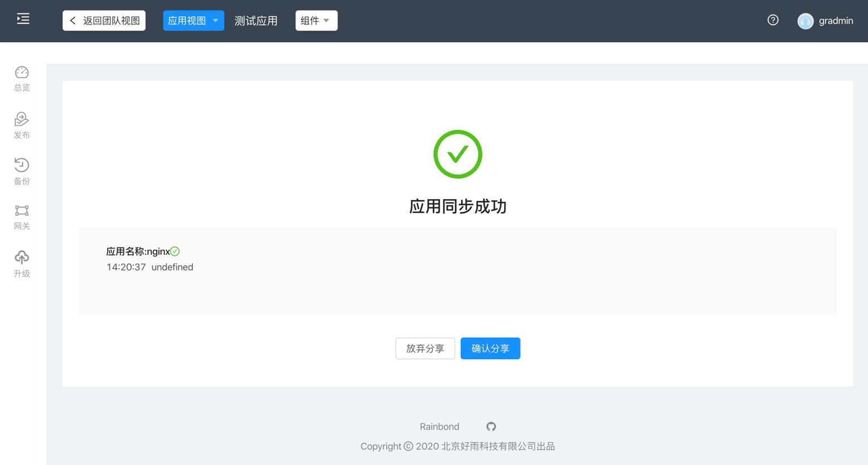Open gradmin account menu
This screenshot has width=868, height=465.
click(x=836, y=21)
